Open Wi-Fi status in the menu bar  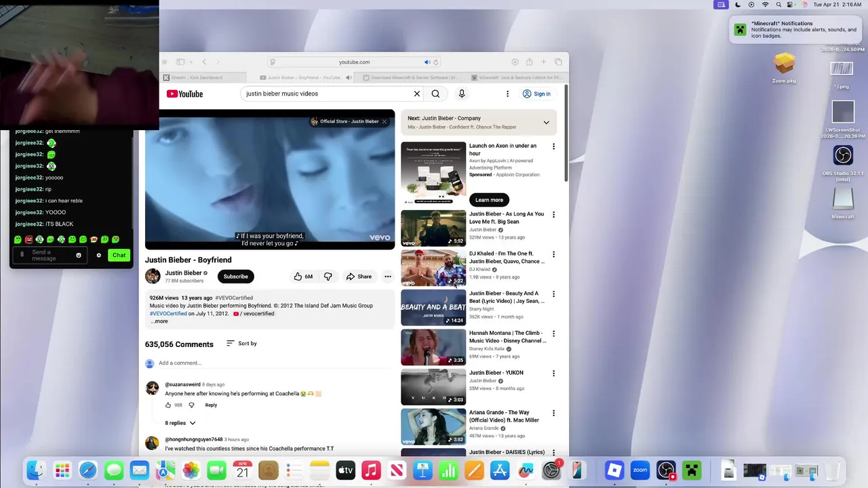tap(765, 5)
